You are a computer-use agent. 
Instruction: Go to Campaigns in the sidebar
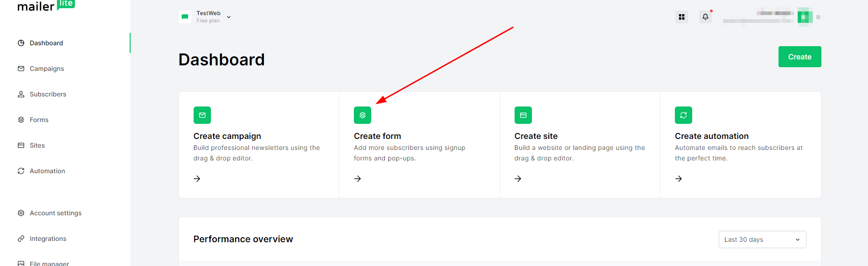tap(47, 69)
